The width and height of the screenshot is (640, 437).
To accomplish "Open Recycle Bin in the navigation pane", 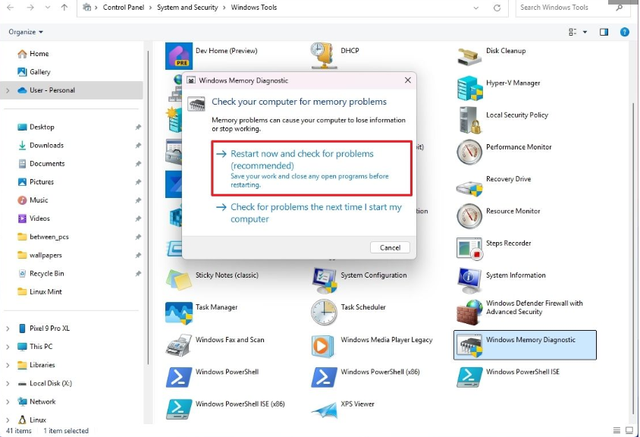I will pyautogui.click(x=47, y=274).
